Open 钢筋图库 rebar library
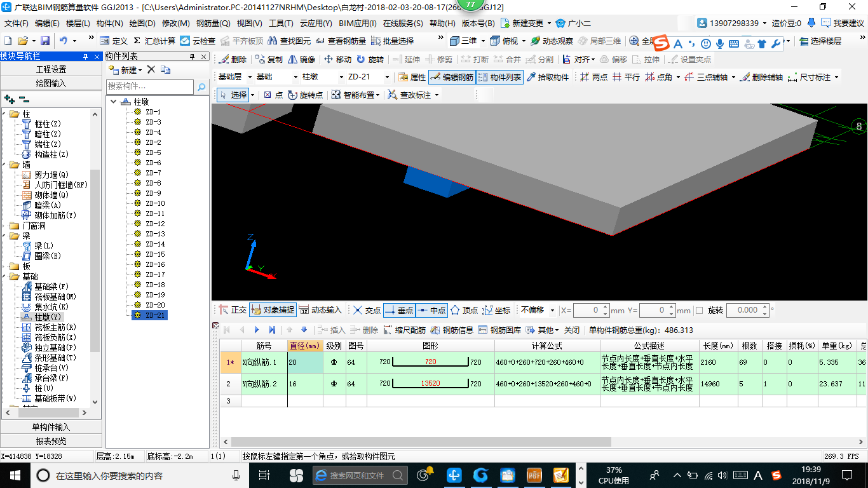 pyautogui.click(x=500, y=330)
